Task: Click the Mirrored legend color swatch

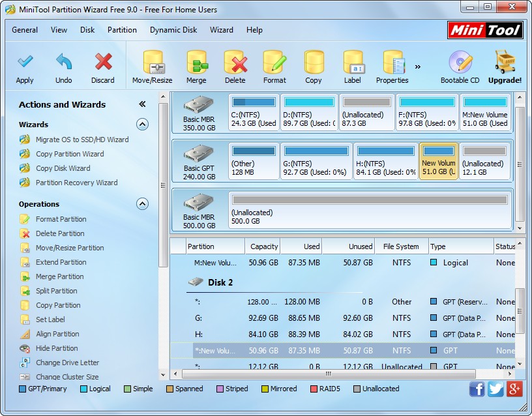Action: tap(265, 389)
